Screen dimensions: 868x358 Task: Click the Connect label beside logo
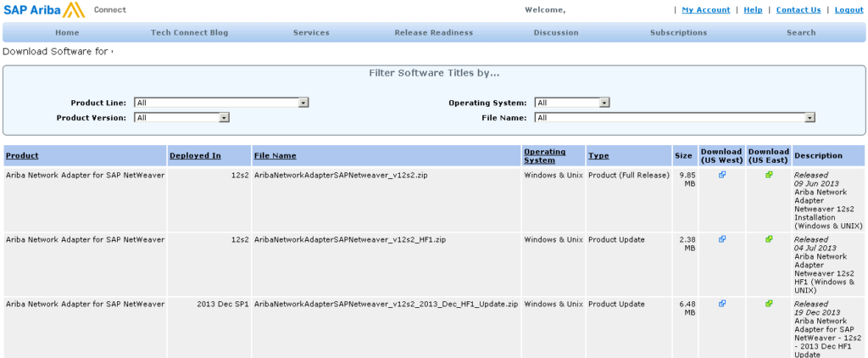tap(110, 10)
